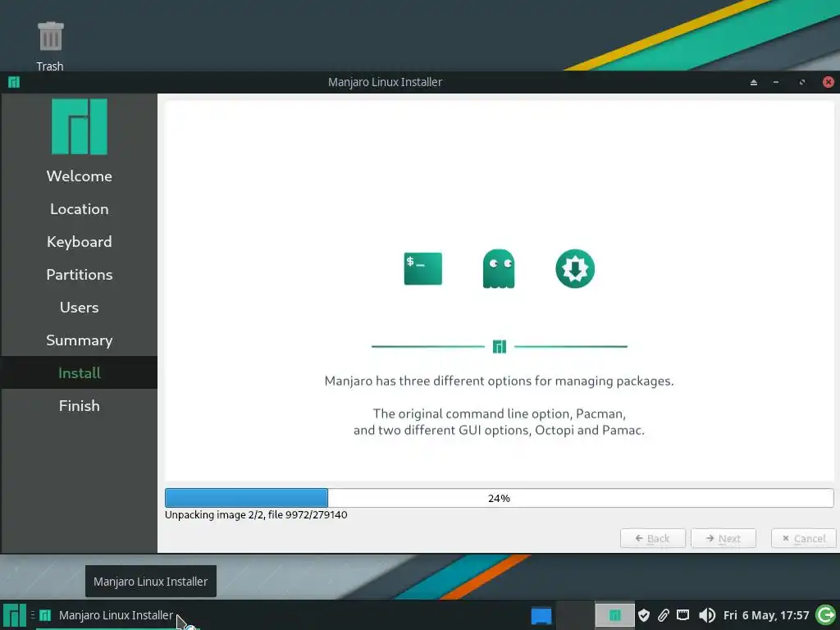
Task: Maximize the Manjaro Linux Installer window
Action: click(x=802, y=82)
